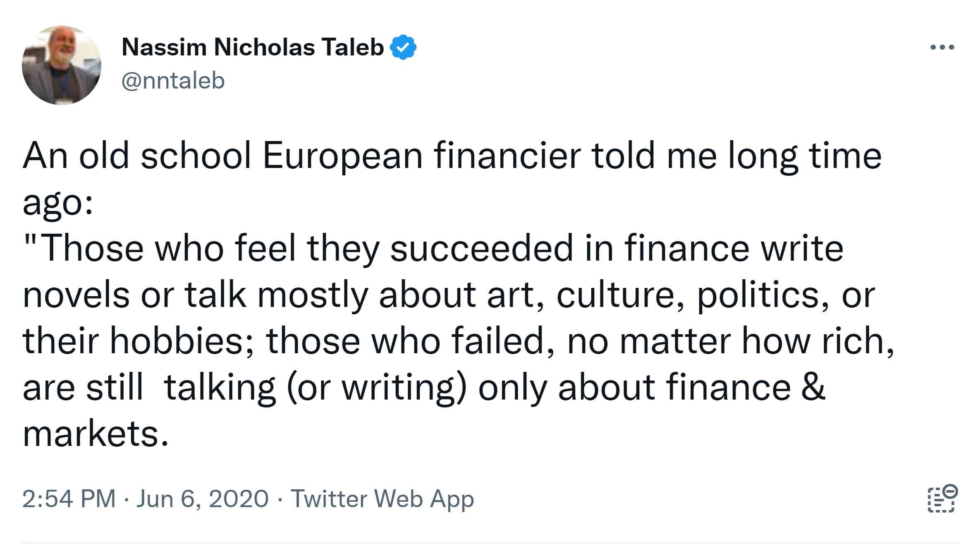Open the three-dot more options menu
Viewport: 980px width, 558px height.
point(942,47)
